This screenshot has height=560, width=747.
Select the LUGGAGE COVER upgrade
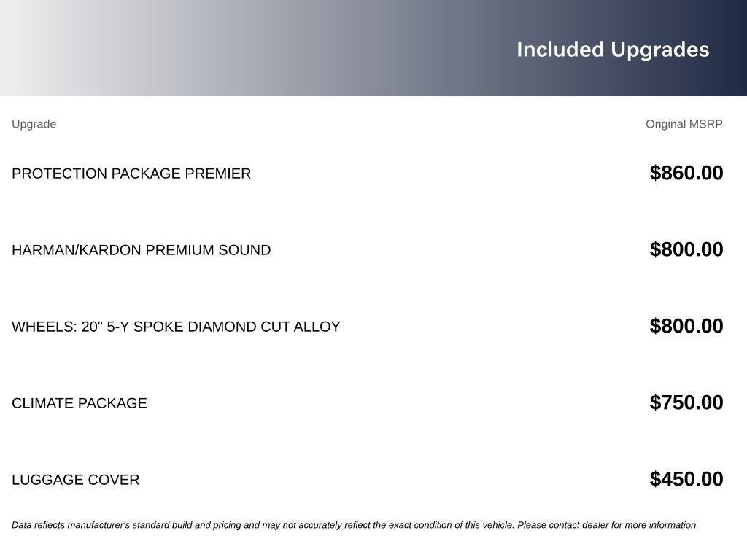tap(75, 480)
